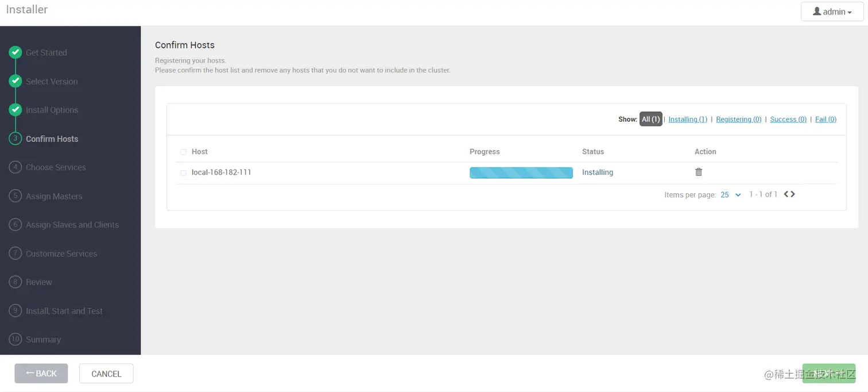This screenshot has width=868, height=392.
Task: Click the step 6 circle icon
Action: [15, 225]
